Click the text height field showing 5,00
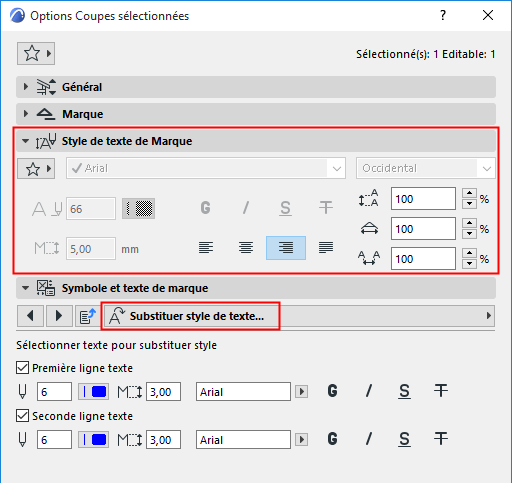Screen dimensions: 512x483 (91, 249)
